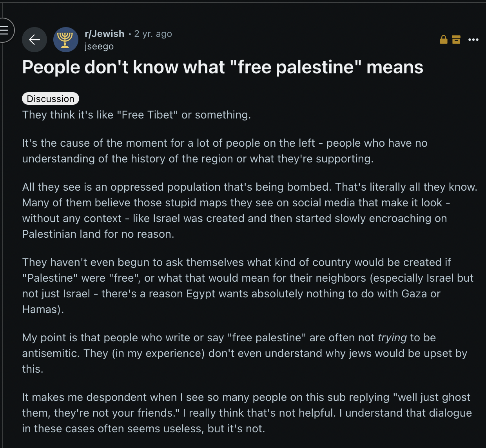Click the line mentioning "stupid maps"
Screen dimensions: 486x448
coord(236,203)
